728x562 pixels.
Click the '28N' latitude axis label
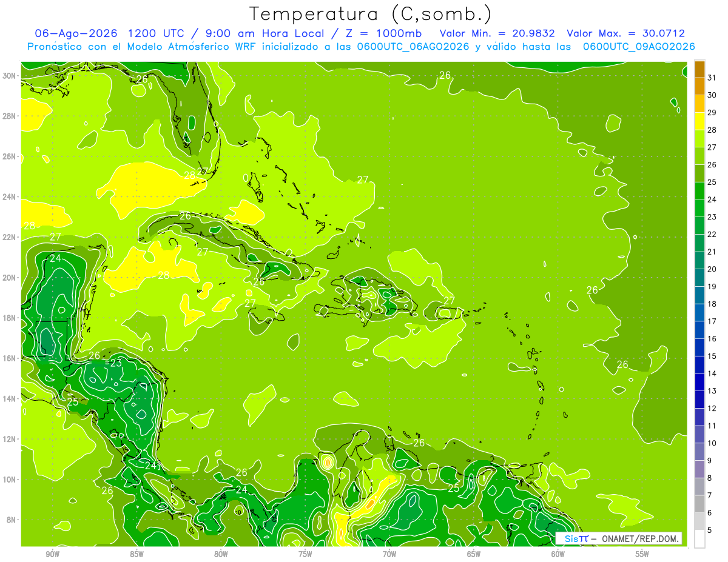coord(9,116)
